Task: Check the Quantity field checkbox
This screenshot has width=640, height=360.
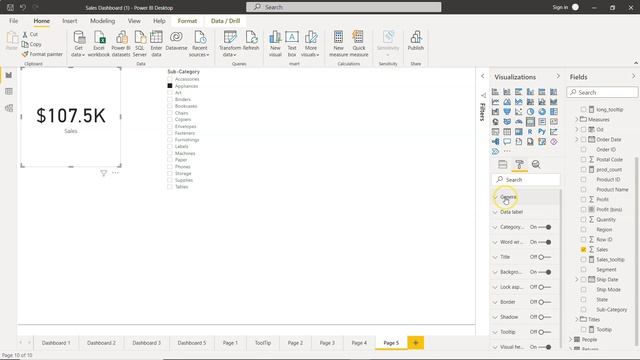Action: pyautogui.click(x=583, y=220)
